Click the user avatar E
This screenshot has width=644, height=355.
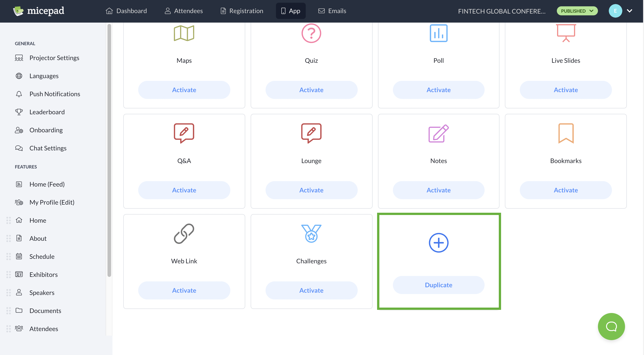pos(615,11)
